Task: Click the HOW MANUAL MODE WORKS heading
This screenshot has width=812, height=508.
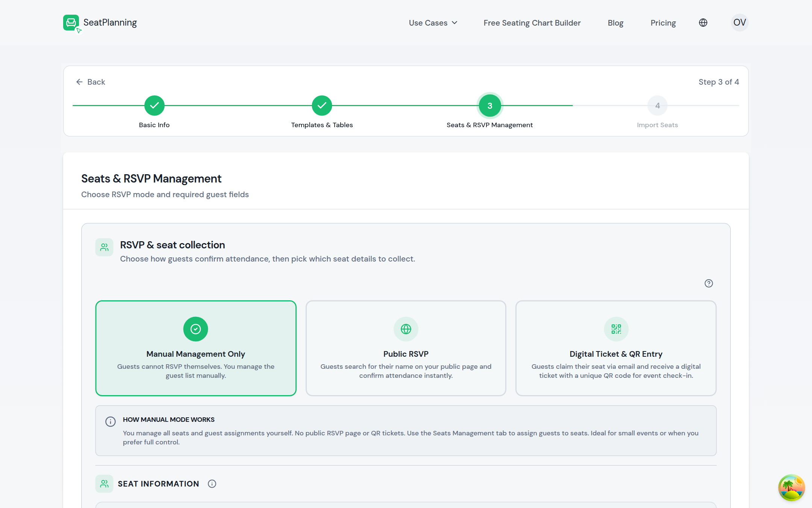Action: [169, 420]
